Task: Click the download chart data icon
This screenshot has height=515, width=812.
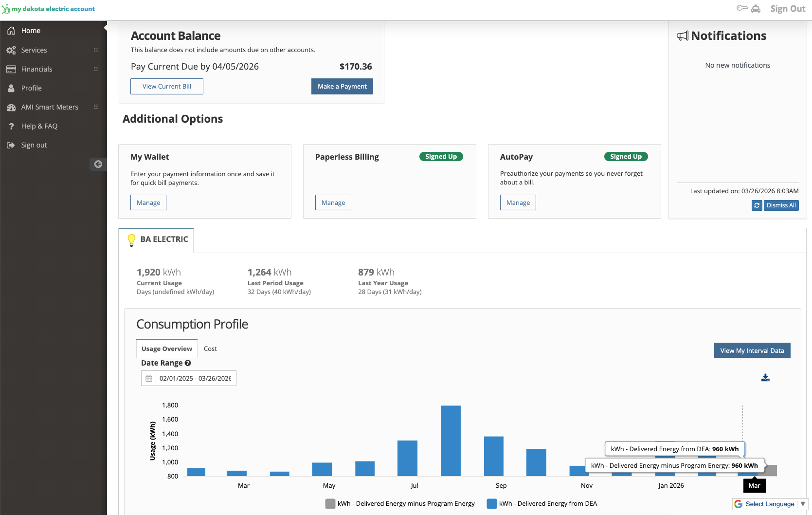Action: click(x=765, y=378)
